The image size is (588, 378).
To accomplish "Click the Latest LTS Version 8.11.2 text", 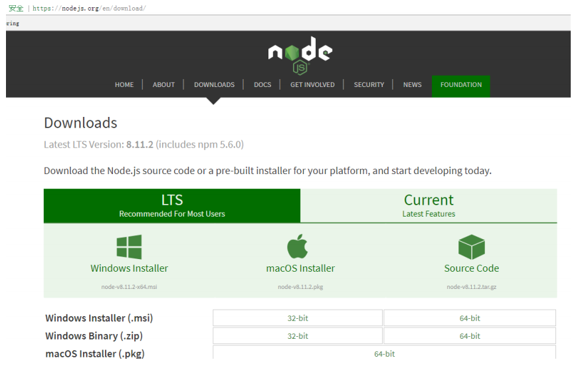I will click(144, 144).
